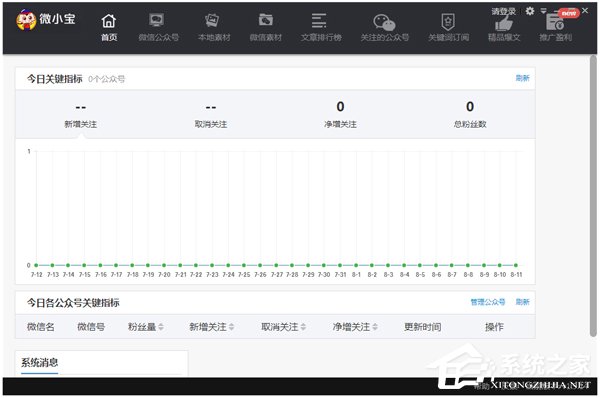Select the chart data point for 7-12
Viewport: 600px width, 398px height.
point(36,265)
